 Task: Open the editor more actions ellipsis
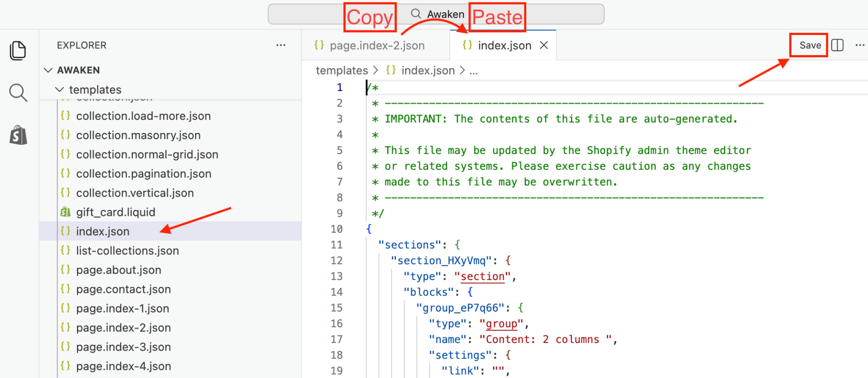click(860, 45)
